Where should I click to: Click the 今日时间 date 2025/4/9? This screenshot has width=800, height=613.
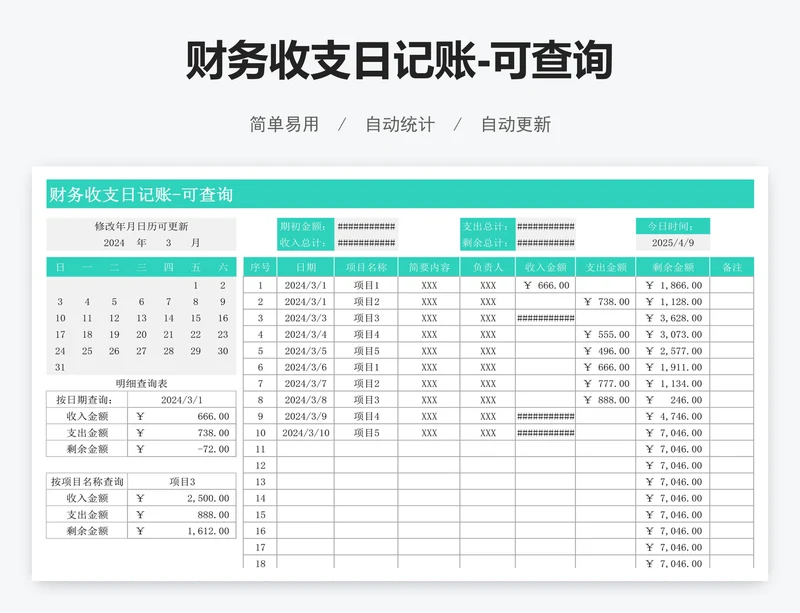point(672,243)
